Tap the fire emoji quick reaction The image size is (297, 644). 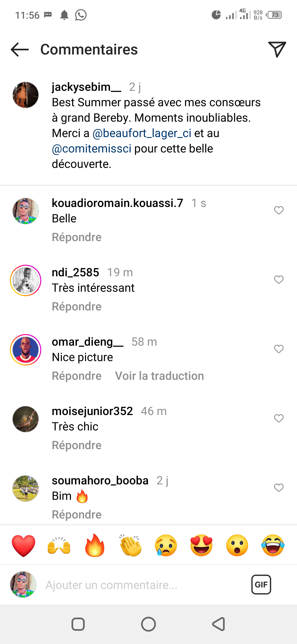(95, 545)
